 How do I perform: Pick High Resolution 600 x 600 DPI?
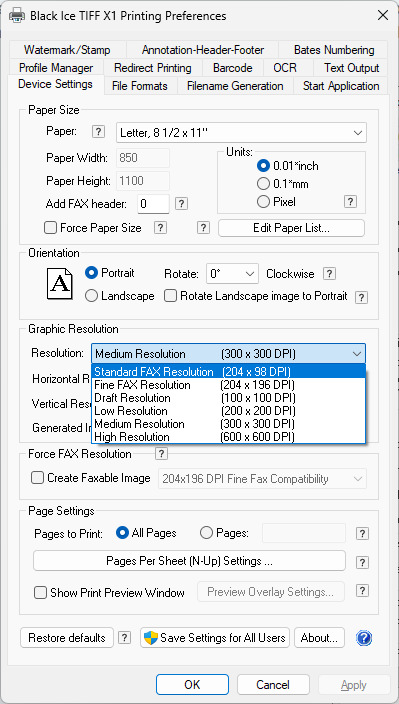tap(229, 437)
